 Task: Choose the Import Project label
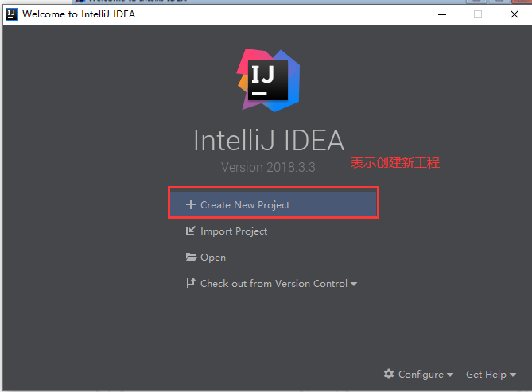pyautogui.click(x=234, y=231)
